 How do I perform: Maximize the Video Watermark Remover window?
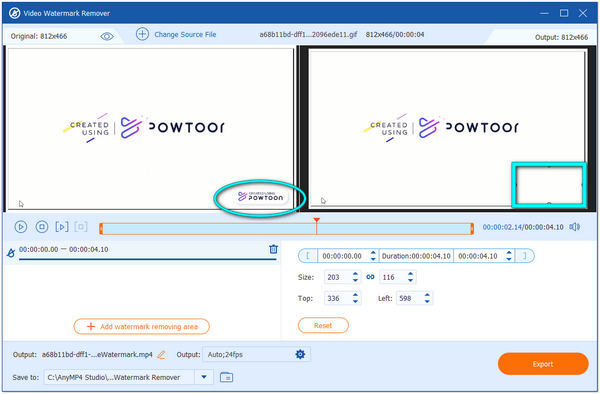pyautogui.click(x=564, y=13)
